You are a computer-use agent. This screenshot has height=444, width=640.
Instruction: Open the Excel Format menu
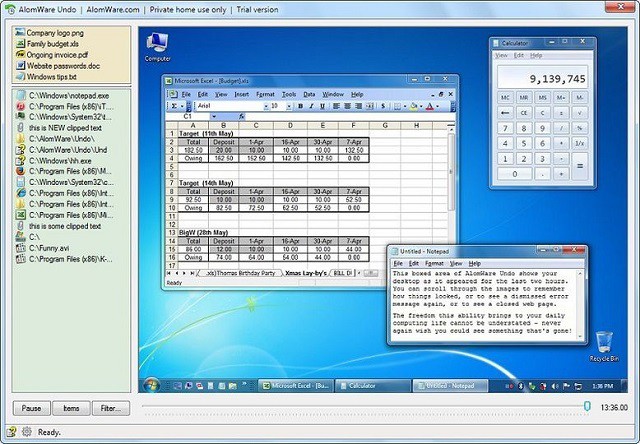click(265, 94)
